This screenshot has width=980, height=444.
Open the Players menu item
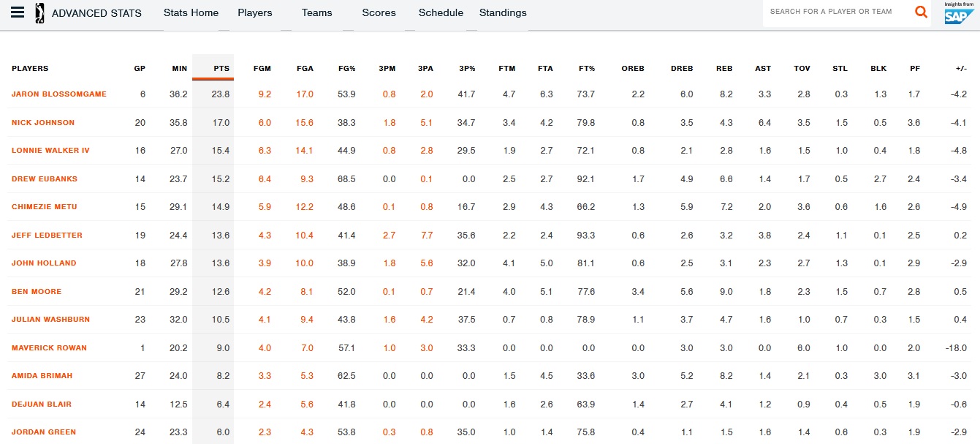(255, 12)
